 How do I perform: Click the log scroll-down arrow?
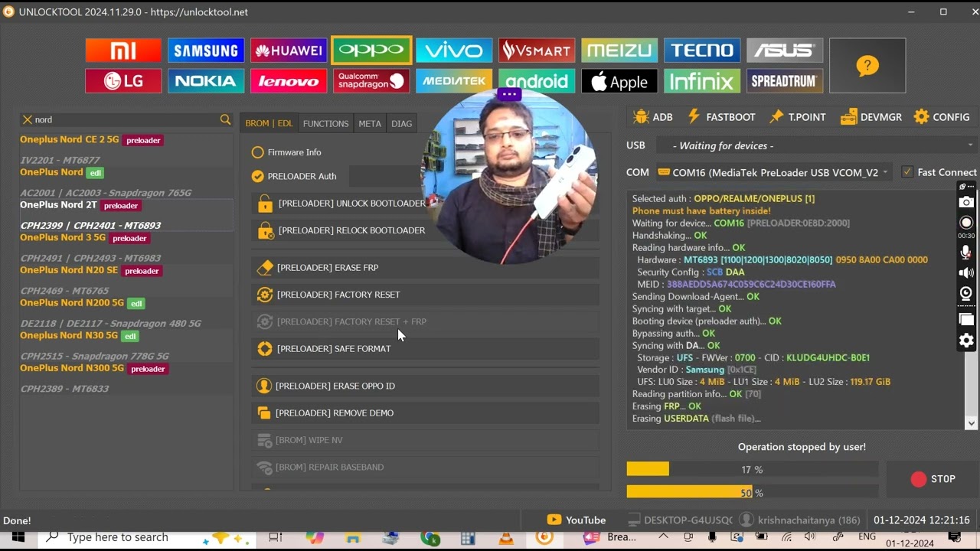coord(972,422)
